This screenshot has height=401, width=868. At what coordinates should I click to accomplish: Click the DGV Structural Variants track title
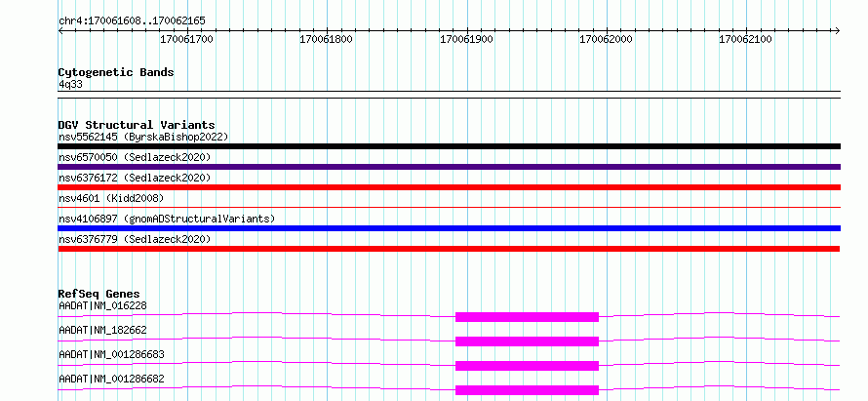pos(137,125)
